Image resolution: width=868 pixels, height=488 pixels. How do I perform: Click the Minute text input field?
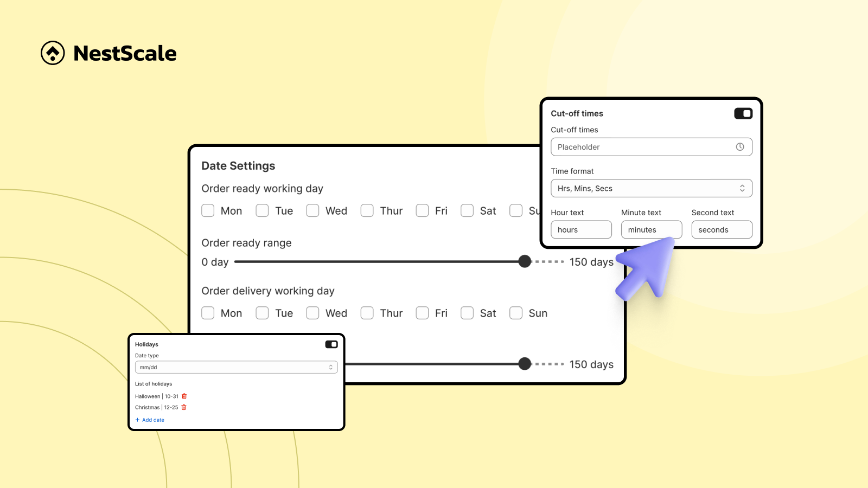click(x=652, y=229)
